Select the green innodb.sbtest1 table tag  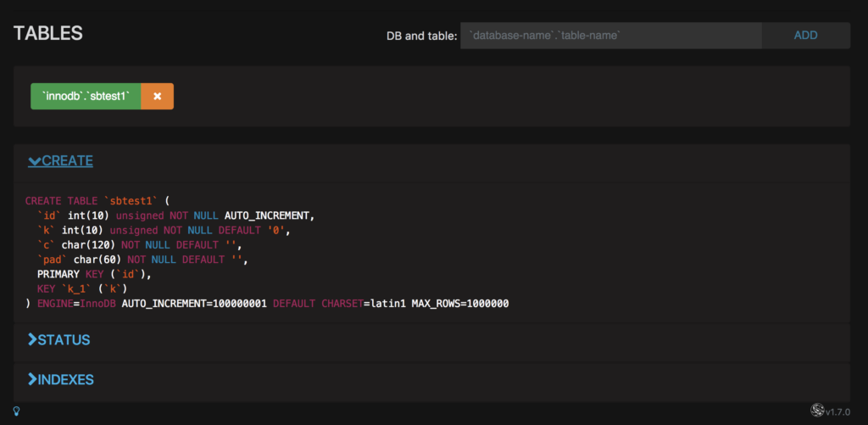click(86, 97)
